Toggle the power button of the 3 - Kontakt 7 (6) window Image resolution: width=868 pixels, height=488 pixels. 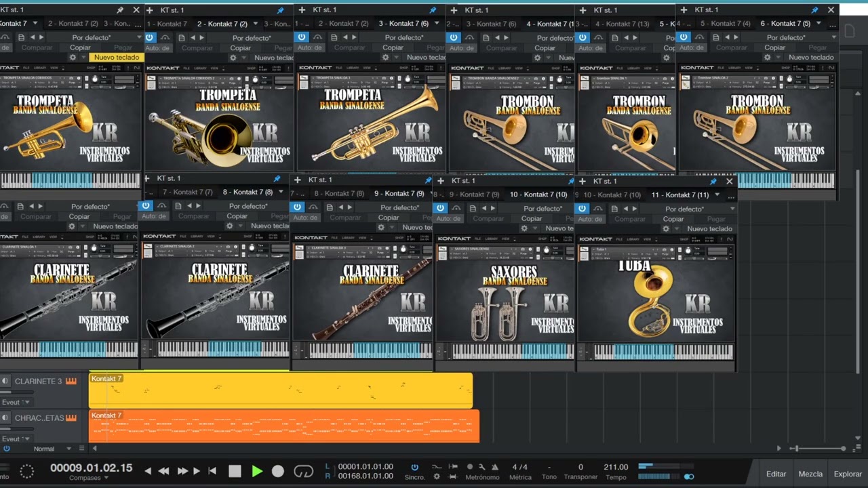coord(302,38)
